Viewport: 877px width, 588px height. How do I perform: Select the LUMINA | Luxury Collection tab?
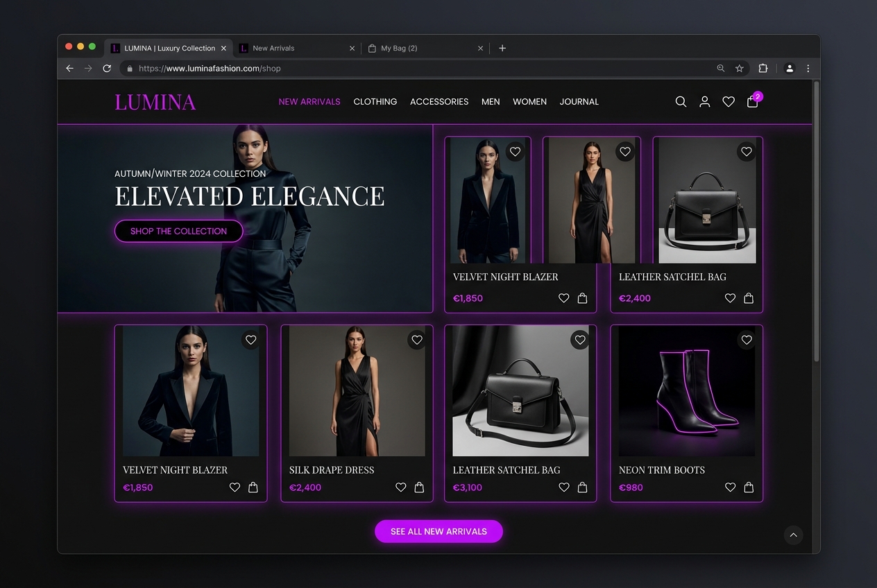[x=169, y=48]
